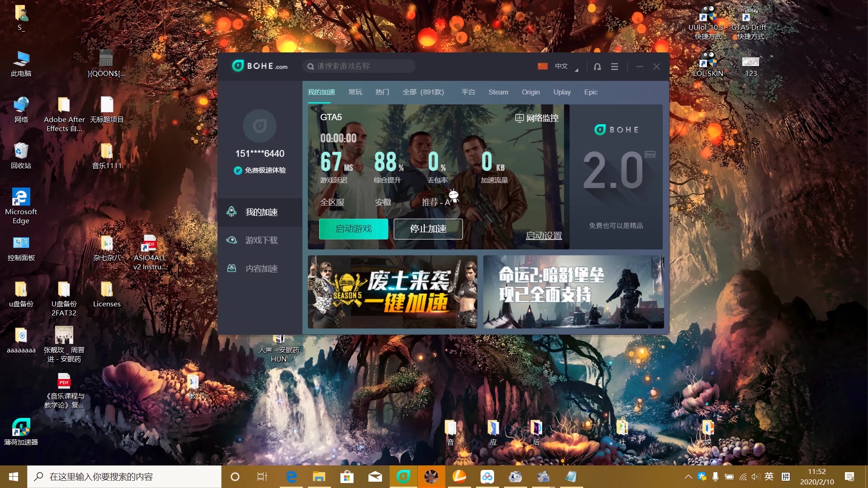Open File Explorer on taskbar
Viewport: 868px width, 488px height.
pos(319,477)
